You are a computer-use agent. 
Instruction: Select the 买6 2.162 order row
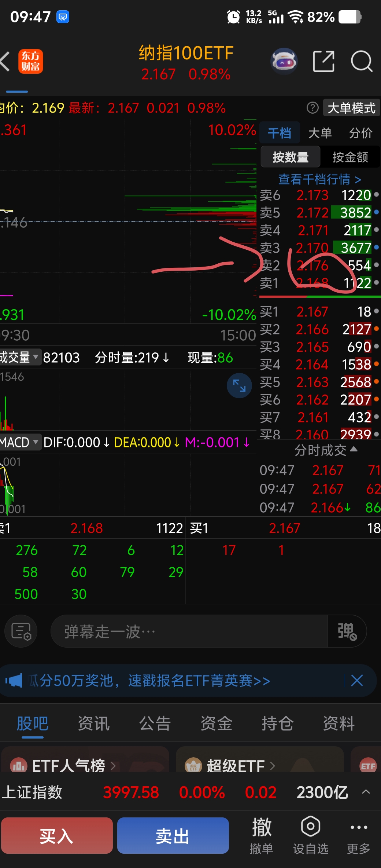(x=319, y=399)
